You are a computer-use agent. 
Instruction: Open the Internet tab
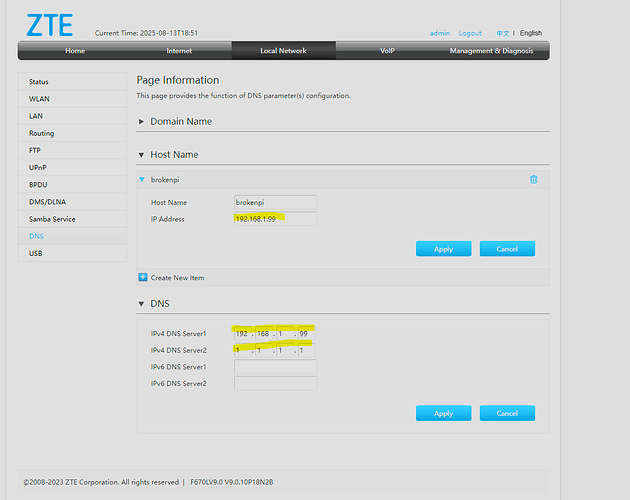click(x=179, y=51)
